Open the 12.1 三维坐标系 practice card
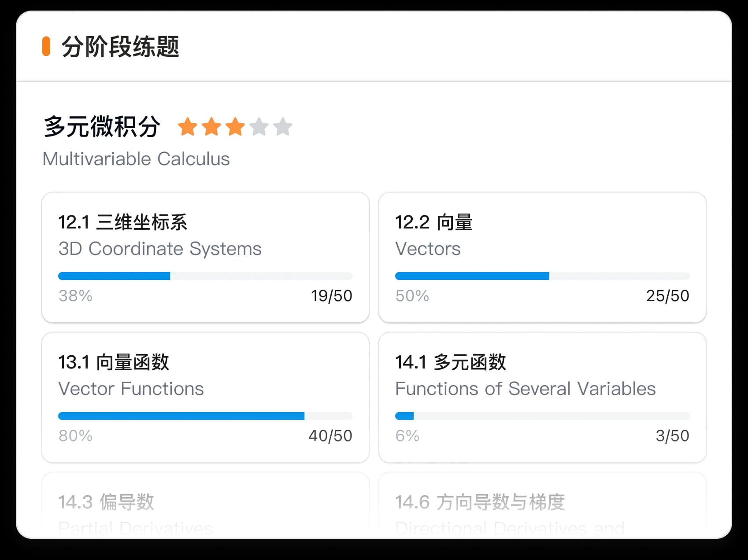748x560 pixels. point(205,258)
